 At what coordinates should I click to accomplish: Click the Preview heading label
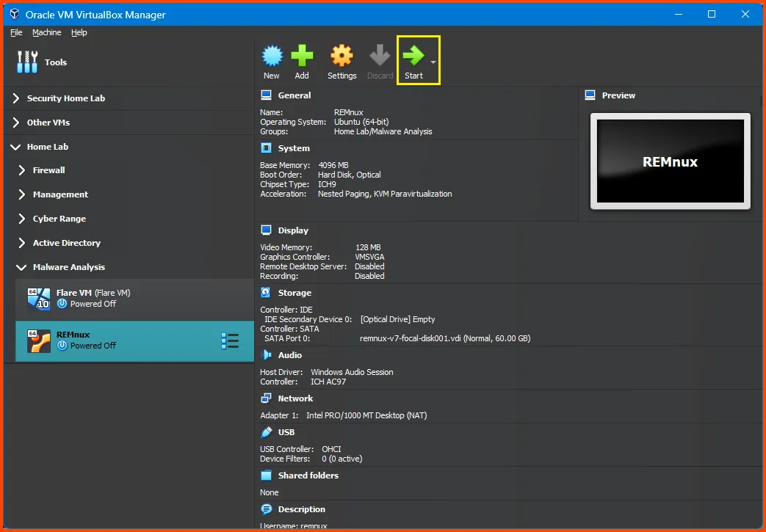coord(618,95)
